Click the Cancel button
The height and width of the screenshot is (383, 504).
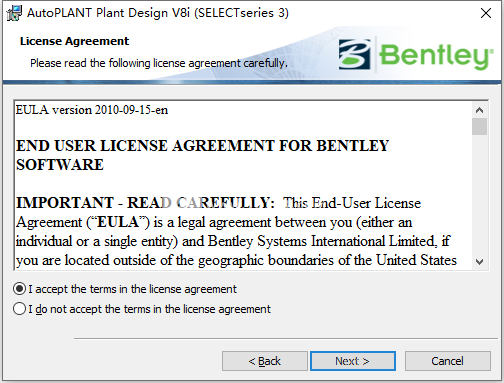click(447, 361)
